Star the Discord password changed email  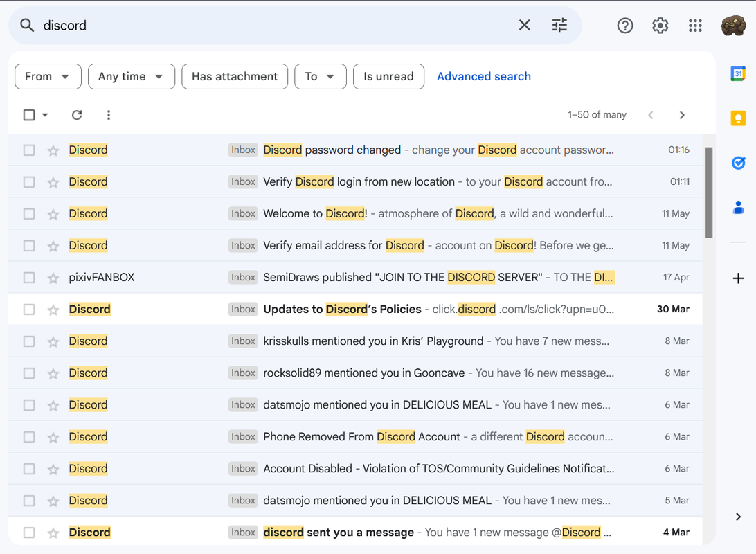53,150
